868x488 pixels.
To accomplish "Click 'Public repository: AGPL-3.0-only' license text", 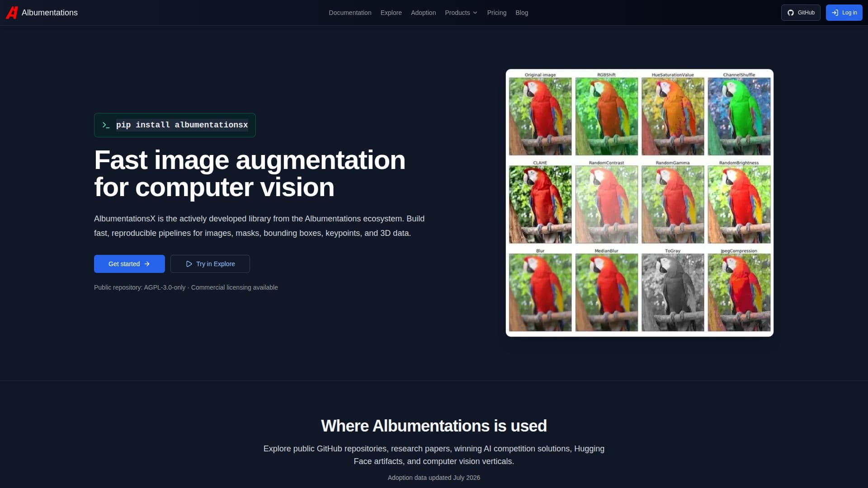I will [140, 287].
